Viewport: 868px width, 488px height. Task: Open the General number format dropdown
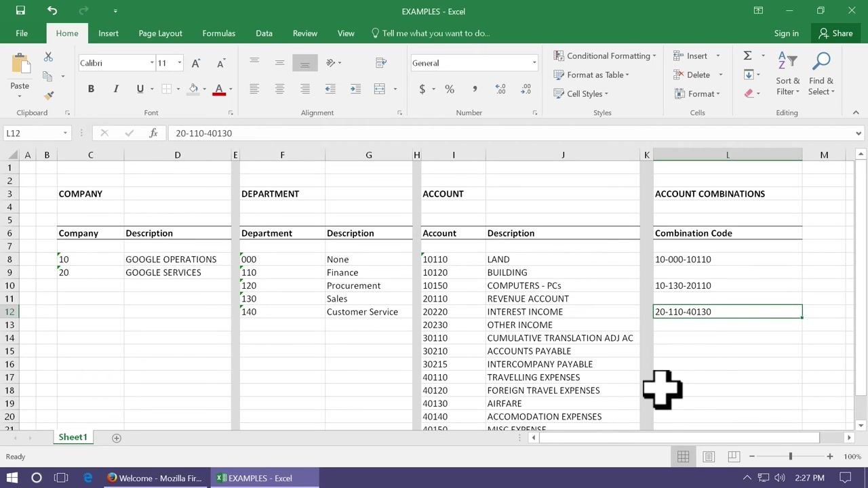coord(534,63)
